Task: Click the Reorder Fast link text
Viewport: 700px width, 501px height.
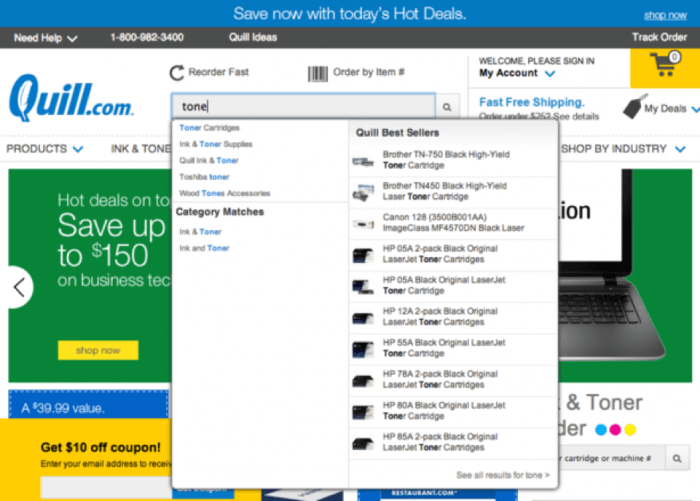Action: (218, 72)
